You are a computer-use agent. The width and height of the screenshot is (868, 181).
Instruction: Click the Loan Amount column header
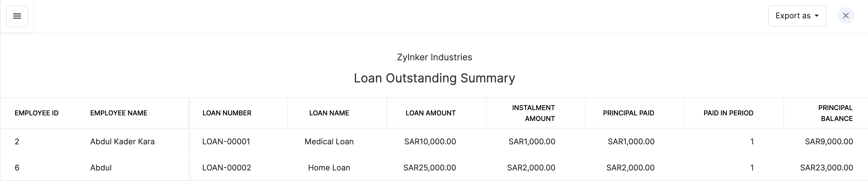430,113
